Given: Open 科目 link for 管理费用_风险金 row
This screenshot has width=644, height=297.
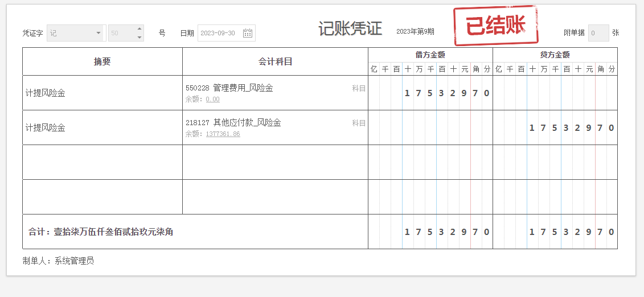Looking at the screenshot, I should (359, 88).
